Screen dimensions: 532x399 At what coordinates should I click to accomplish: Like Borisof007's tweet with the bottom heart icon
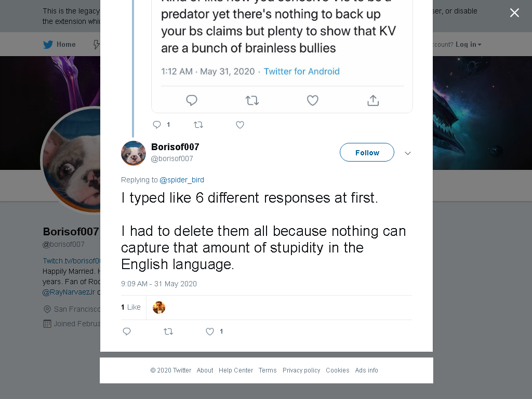click(210, 331)
